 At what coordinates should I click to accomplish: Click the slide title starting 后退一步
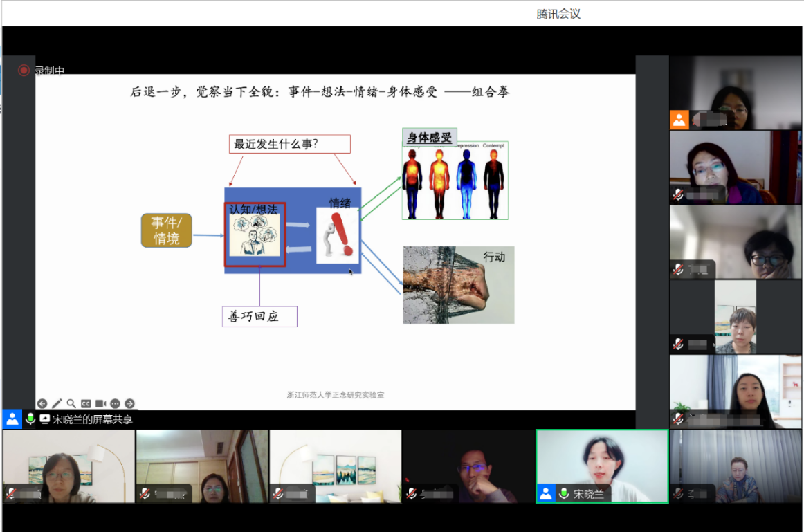pyautogui.click(x=320, y=92)
